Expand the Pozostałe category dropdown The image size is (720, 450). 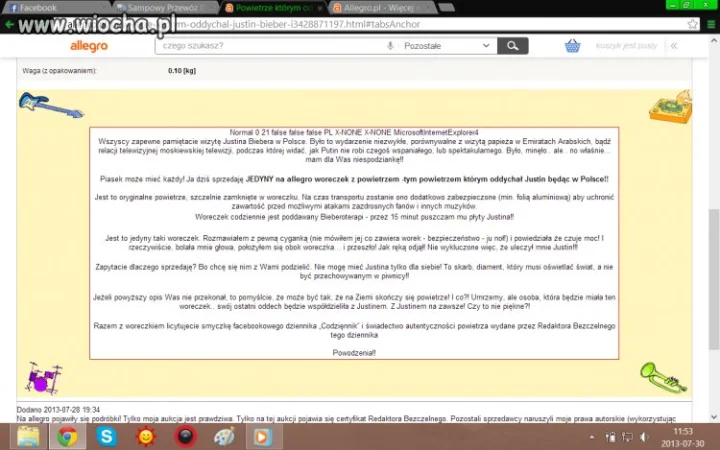447,46
